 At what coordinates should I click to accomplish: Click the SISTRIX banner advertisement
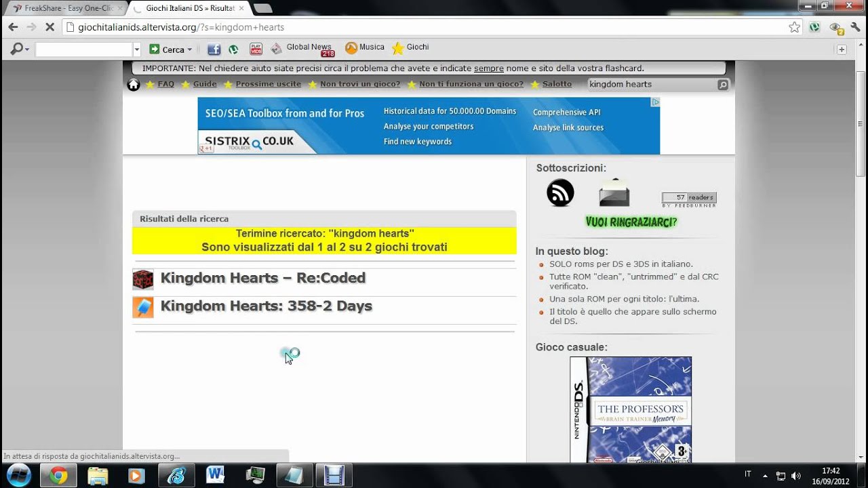[x=429, y=125]
